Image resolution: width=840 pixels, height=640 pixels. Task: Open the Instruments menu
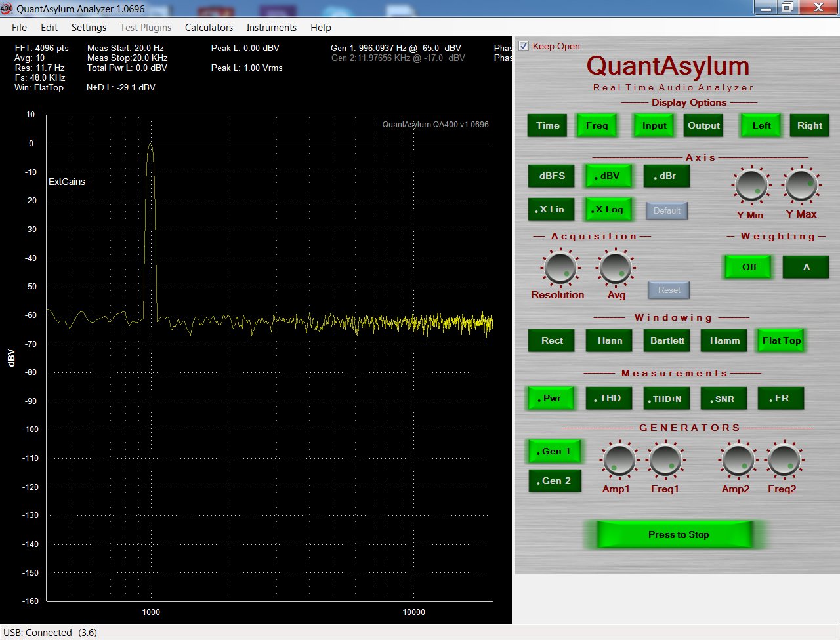click(x=271, y=28)
